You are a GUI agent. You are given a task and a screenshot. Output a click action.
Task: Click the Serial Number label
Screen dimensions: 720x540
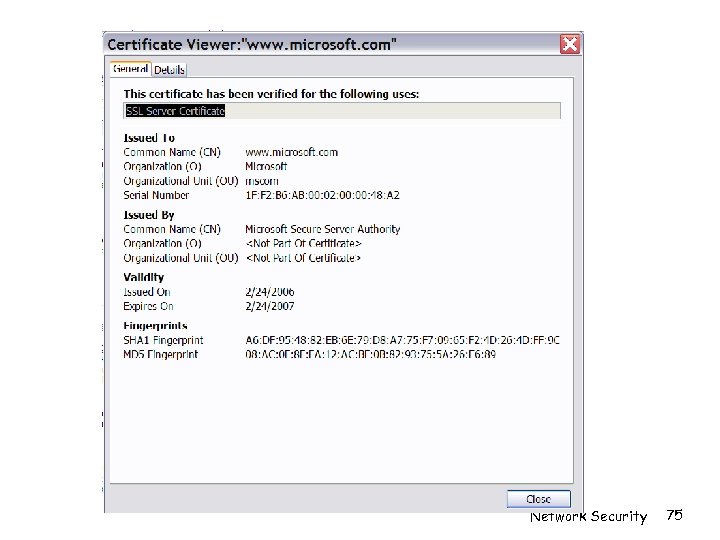point(156,195)
